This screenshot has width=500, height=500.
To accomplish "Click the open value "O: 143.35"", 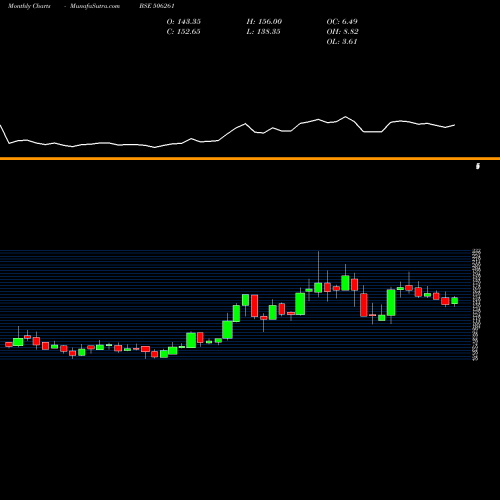I will tap(184, 22).
